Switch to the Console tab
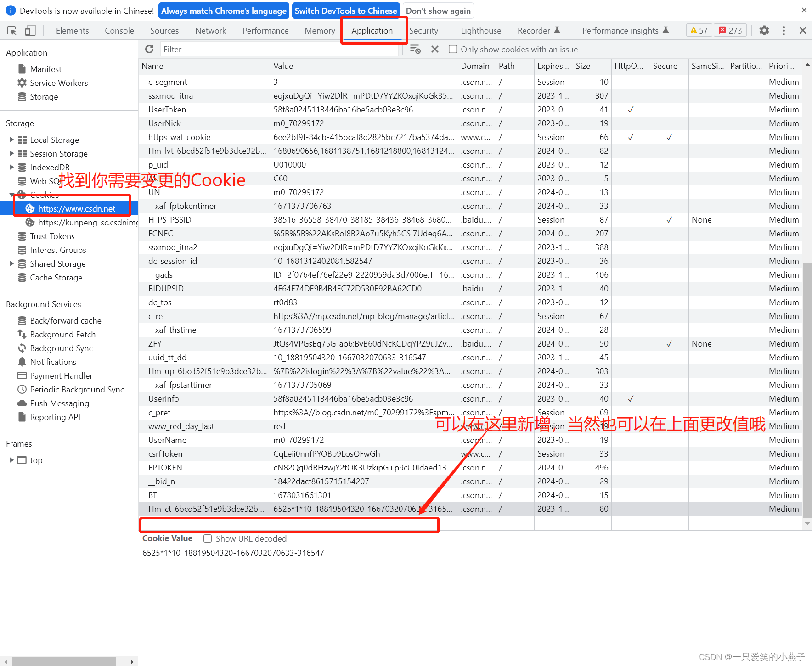The image size is (812, 666). click(119, 31)
